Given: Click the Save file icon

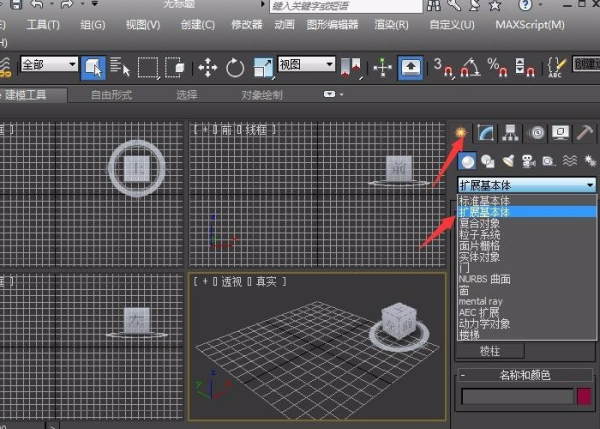Looking at the screenshot, I should tap(15, 5).
